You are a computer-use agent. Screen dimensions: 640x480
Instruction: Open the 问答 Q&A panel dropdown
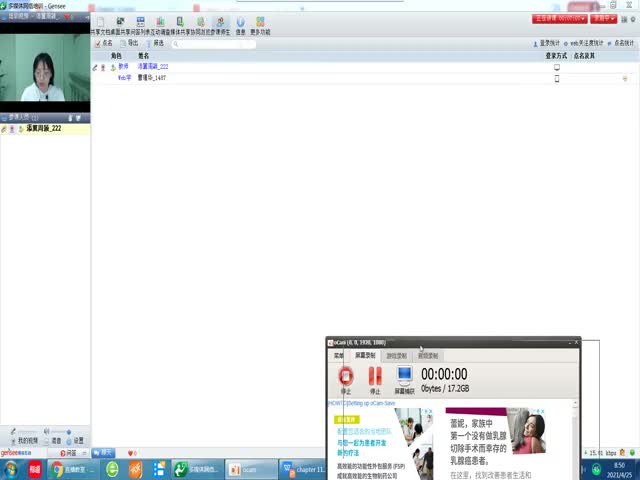pos(72,453)
